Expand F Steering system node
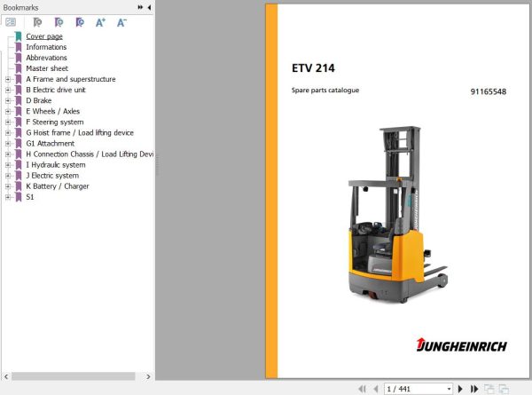 point(8,122)
